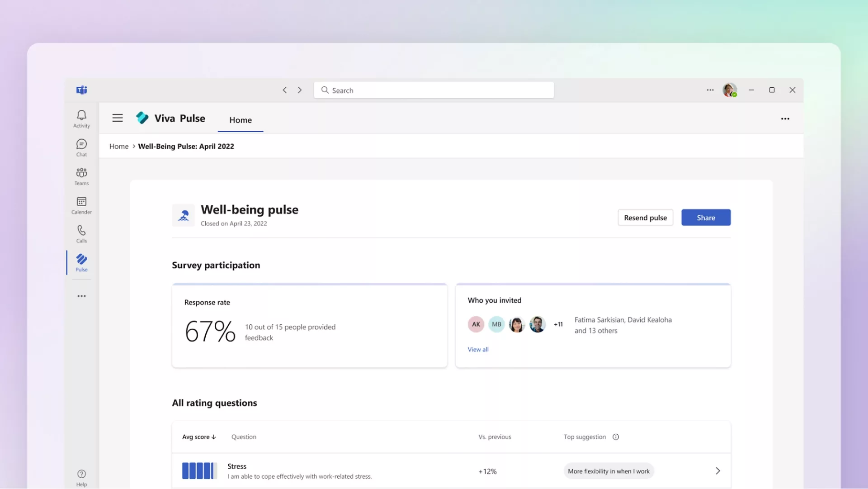Viewport: 868px width, 489px height.
Task: Open Viva Pulse more options ellipsis
Action: click(785, 119)
